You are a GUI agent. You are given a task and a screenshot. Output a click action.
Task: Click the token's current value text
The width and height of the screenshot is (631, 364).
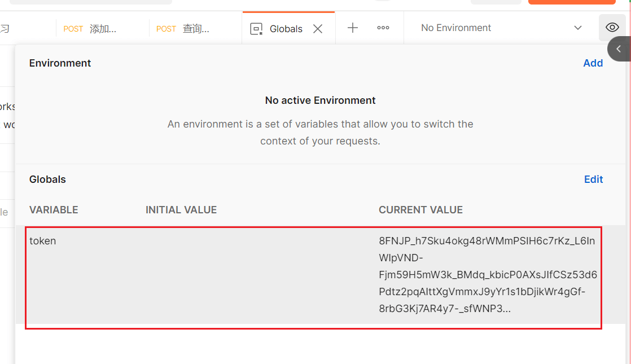488,275
